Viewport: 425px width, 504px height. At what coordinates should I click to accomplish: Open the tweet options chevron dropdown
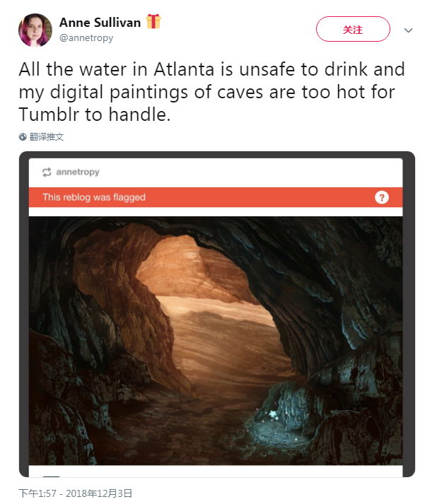coord(408,30)
